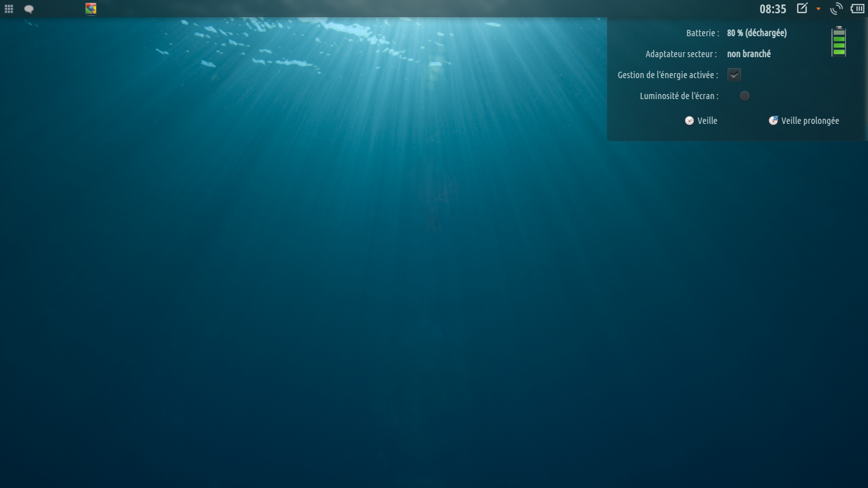The width and height of the screenshot is (868, 488).
Task: Uncheck Gestion de l'énergie activée checkbox
Action: pyautogui.click(x=734, y=75)
